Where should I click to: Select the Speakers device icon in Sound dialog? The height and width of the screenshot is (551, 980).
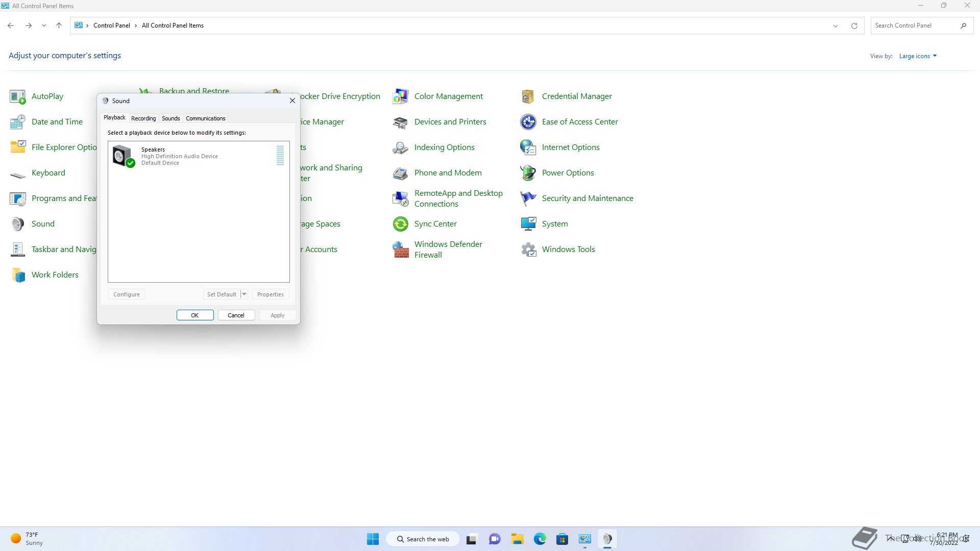(x=124, y=156)
